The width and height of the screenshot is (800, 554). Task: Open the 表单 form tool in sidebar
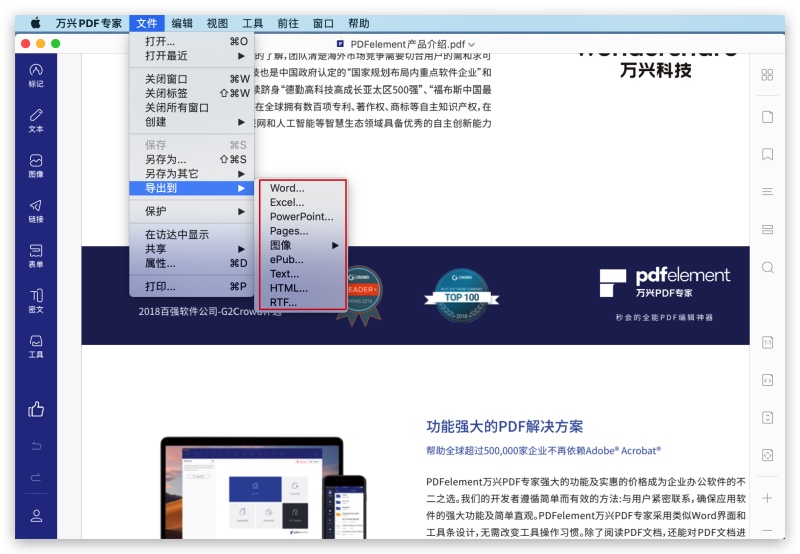click(x=36, y=256)
